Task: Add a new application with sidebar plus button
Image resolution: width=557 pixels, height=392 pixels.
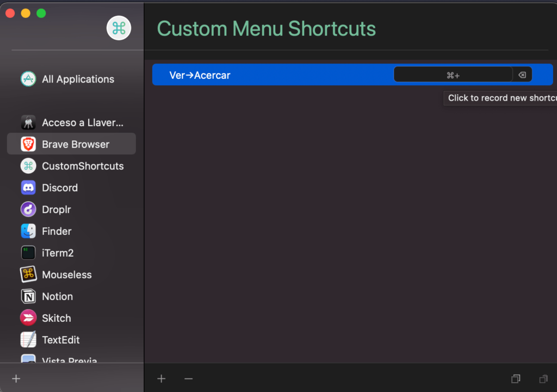Action: tap(16, 378)
